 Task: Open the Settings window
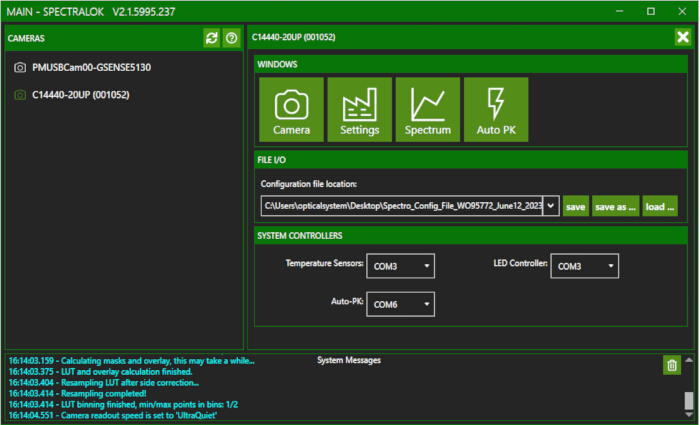[x=360, y=109]
